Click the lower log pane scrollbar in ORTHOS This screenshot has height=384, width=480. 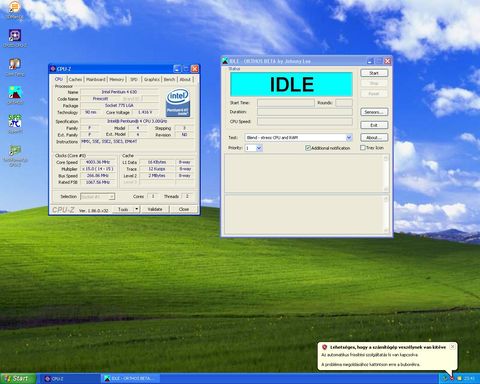pyautogui.click(x=386, y=214)
